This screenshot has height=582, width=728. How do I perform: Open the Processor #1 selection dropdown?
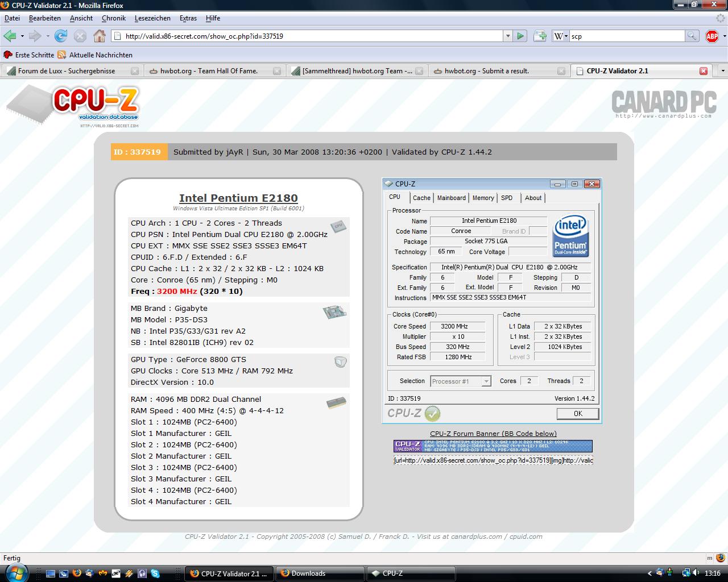coord(486,381)
